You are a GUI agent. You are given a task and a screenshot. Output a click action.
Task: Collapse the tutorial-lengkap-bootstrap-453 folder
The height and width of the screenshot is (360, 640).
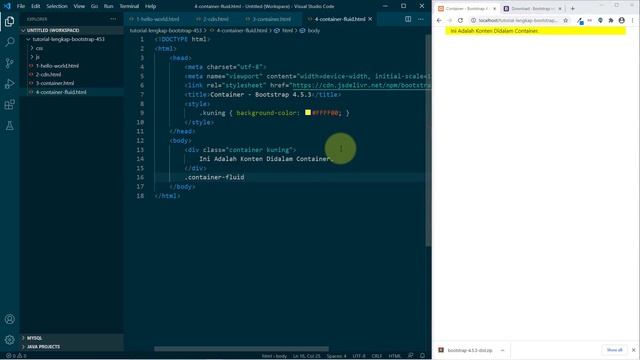pyautogui.click(x=68, y=39)
